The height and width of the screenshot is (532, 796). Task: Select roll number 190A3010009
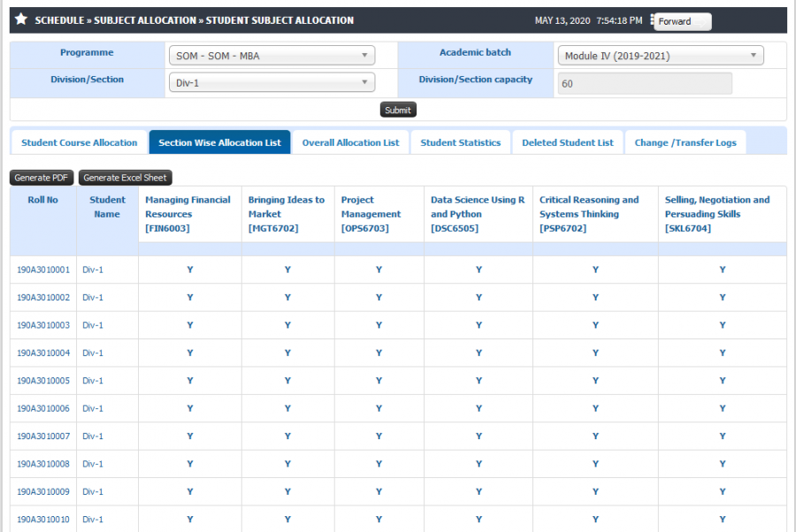point(43,491)
